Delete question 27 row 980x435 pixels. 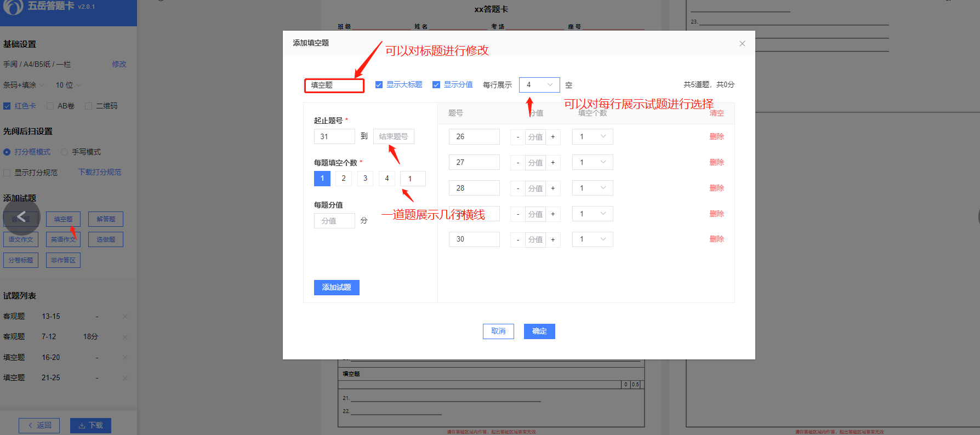(x=717, y=163)
